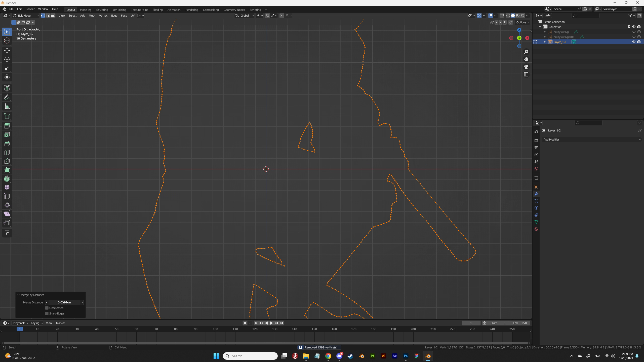
Task: Switch to the UV Editing workspace tab
Action: [119, 10]
